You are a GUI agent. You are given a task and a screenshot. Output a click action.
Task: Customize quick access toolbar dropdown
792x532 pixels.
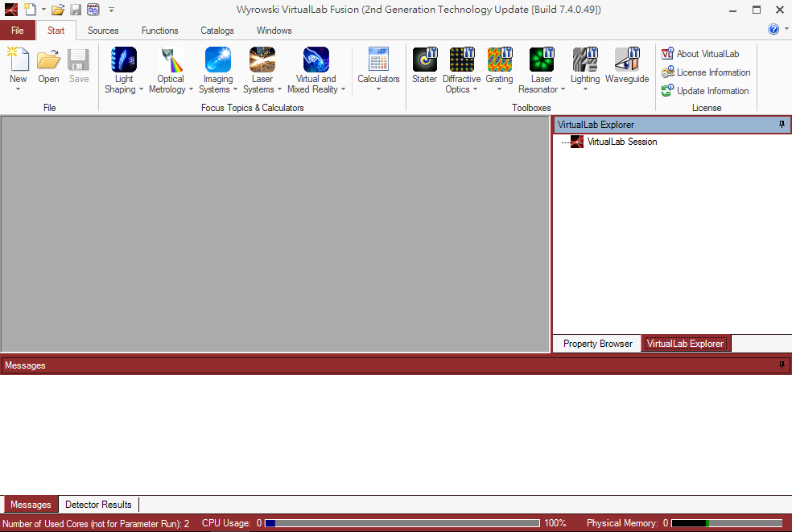(112, 10)
